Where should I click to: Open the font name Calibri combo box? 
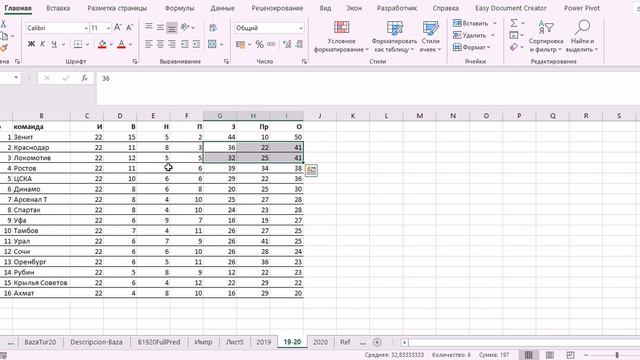pos(57,28)
